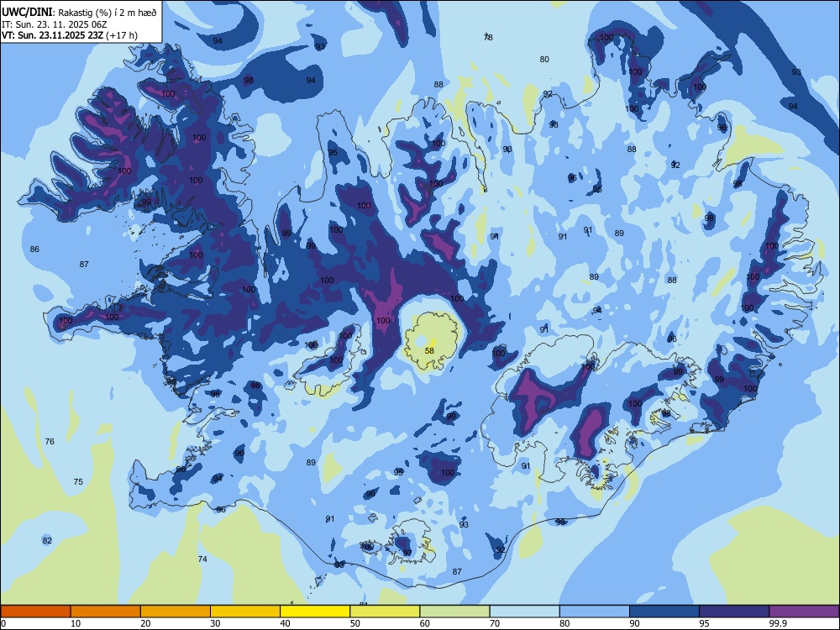The height and width of the screenshot is (630, 840).
Task: Click the legend tick label '10'
Action: (x=76, y=623)
